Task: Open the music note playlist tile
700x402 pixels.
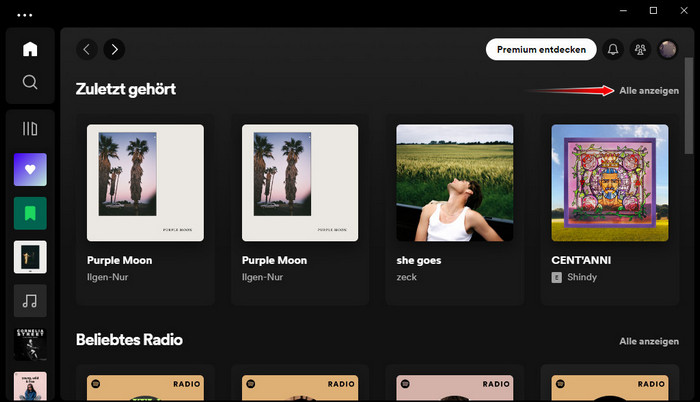Action: pyautogui.click(x=30, y=301)
